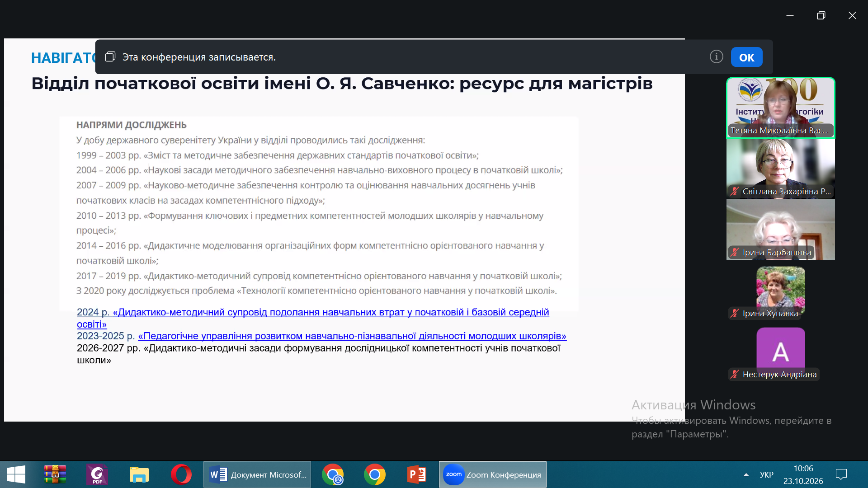Image resolution: width=868 pixels, height=488 pixels.
Task: Select Тетяна Миколаївна video thumbnail
Action: 780,108
